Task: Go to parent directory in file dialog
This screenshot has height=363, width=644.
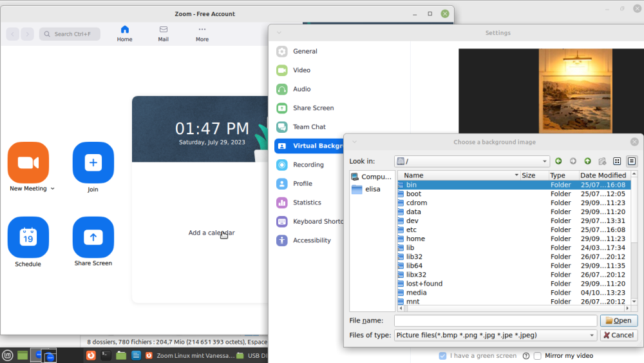Action: click(x=587, y=161)
